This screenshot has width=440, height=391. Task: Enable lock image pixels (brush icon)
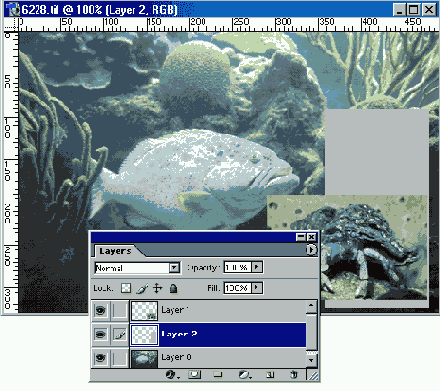tap(142, 288)
